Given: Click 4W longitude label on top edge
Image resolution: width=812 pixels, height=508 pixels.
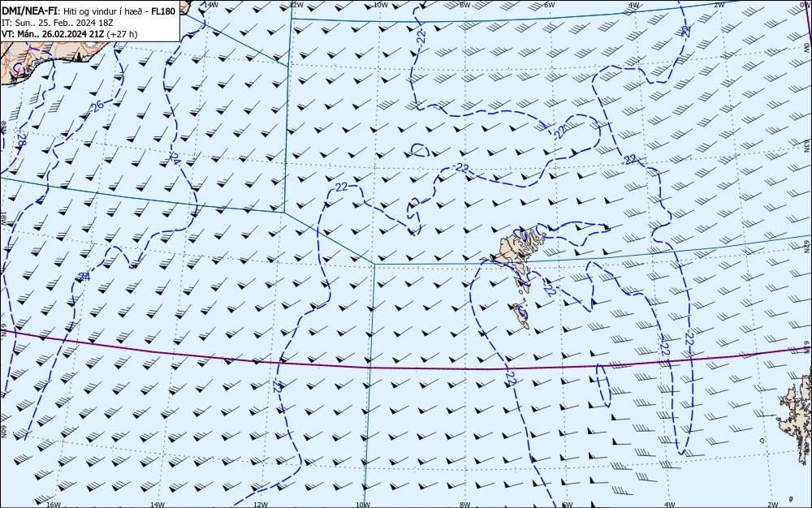Looking at the screenshot, I should click(x=634, y=4).
